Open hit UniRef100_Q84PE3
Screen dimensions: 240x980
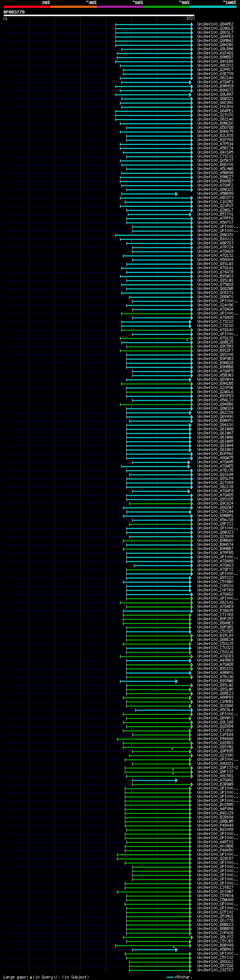pos(215,37)
